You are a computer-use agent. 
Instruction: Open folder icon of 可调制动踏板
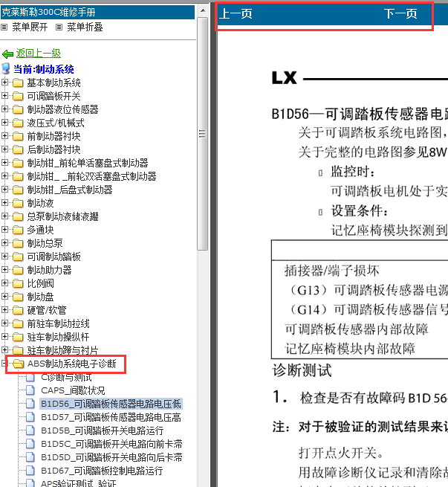(x=18, y=257)
